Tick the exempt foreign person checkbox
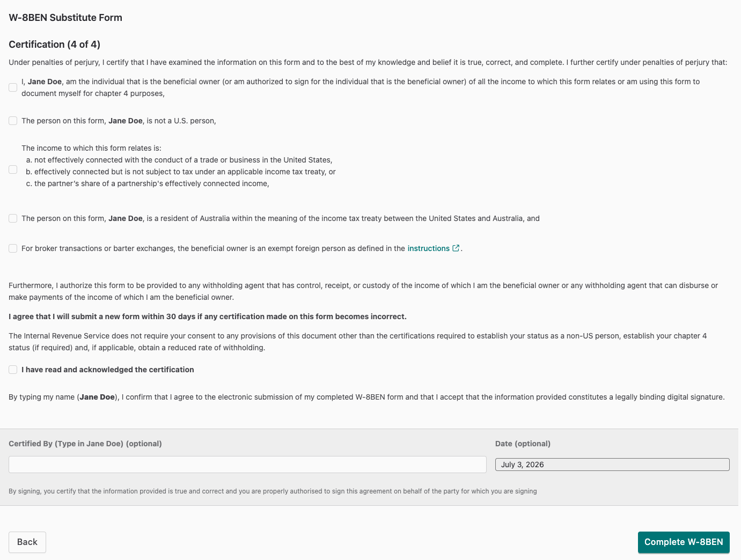The image size is (741, 560). pyautogui.click(x=13, y=248)
